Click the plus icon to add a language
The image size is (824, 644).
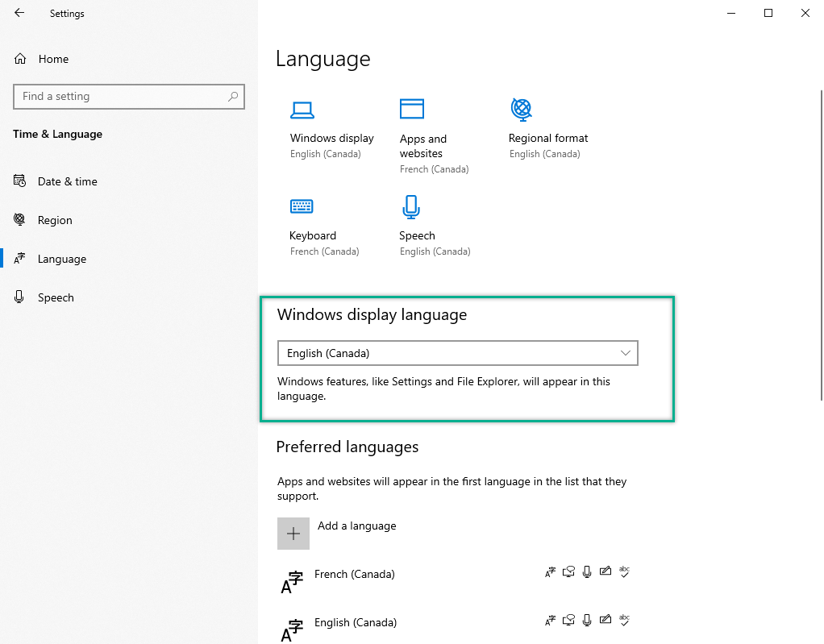[x=293, y=534]
